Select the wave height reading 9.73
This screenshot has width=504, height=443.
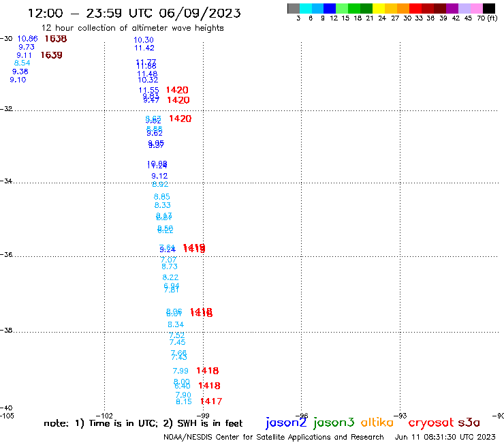[27, 47]
